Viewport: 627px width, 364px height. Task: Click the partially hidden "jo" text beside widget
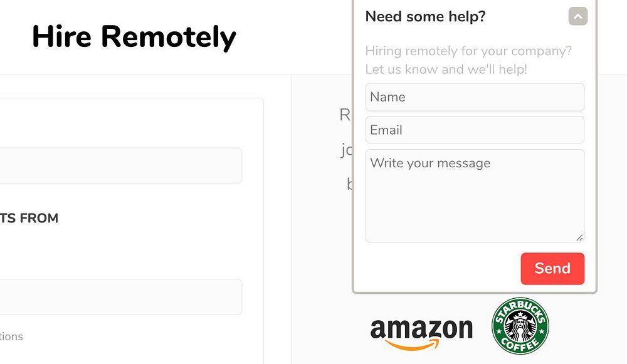pos(347,150)
